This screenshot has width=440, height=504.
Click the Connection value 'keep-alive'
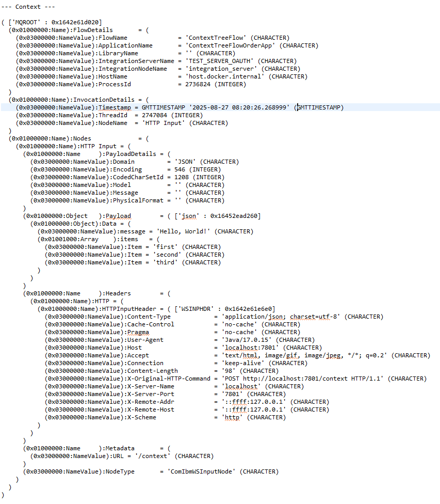pyautogui.click(x=243, y=363)
